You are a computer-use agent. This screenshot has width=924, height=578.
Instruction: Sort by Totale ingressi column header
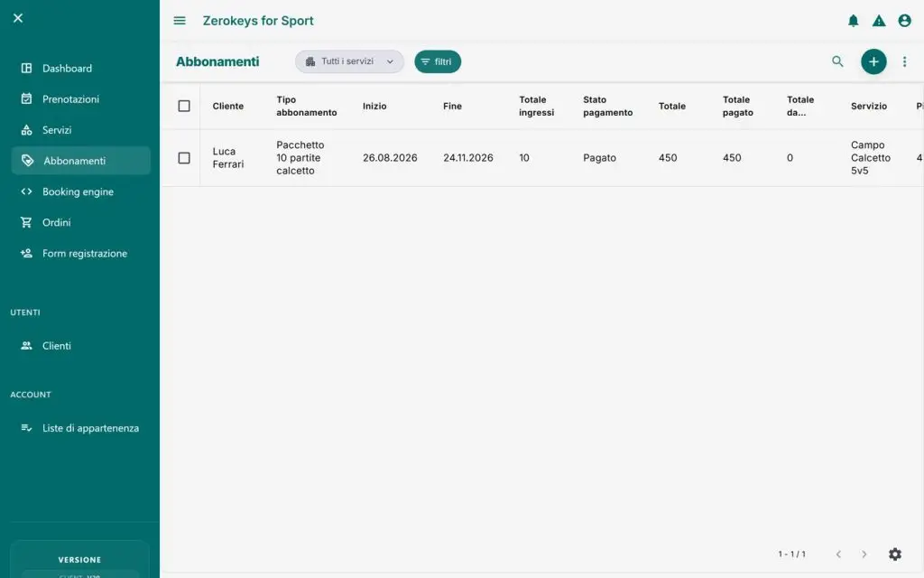click(x=536, y=107)
